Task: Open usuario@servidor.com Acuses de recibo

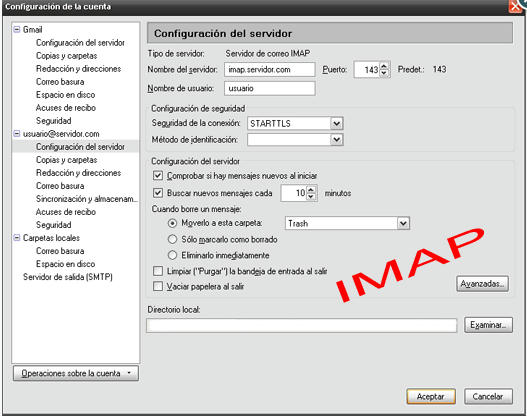Action: (66, 212)
